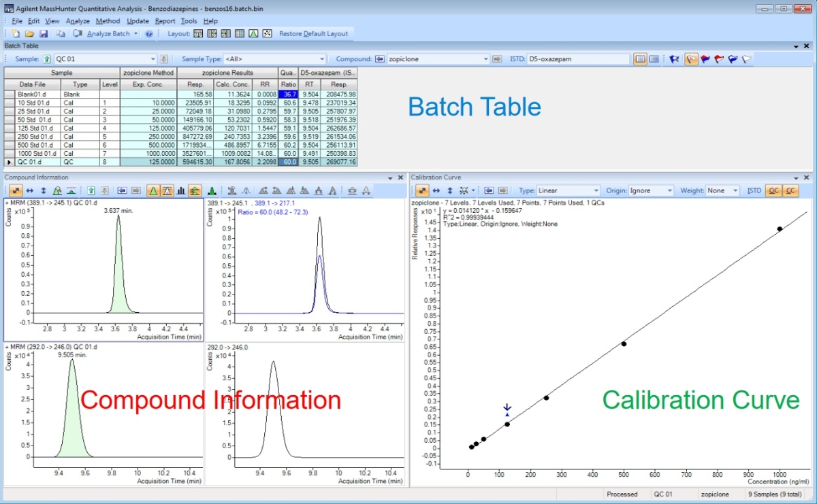Image resolution: width=817 pixels, height=504 pixels.
Task: Open the curve Type dropdown set to Linear
Action: pyautogui.click(x=568, y=190)
